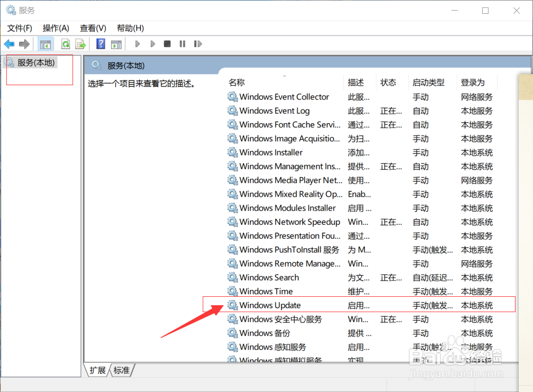Pause the service with the pause icon

[x=182, y=43]
